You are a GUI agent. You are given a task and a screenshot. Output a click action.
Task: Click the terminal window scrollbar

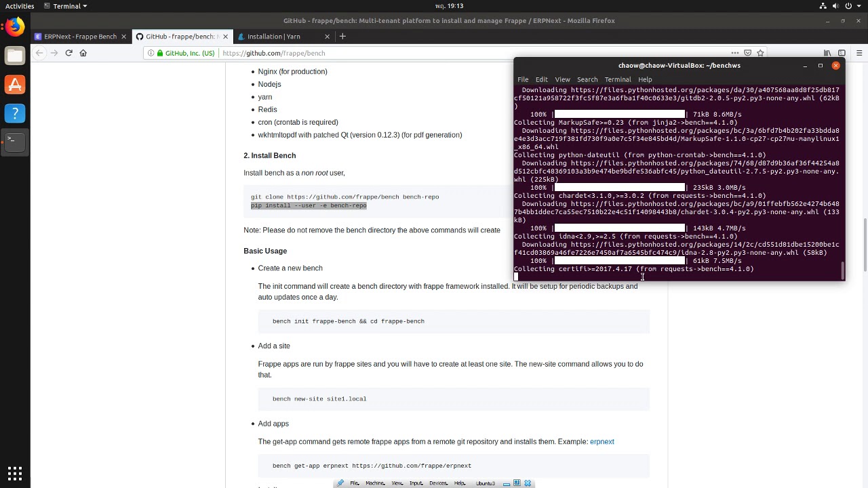(843, 271)
